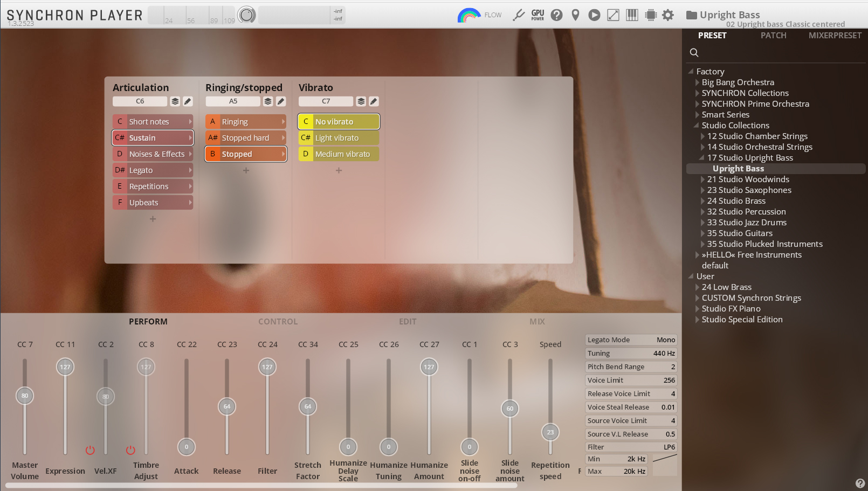Click the round knob in the top bar
868x491 pixels.
(x=247, y=15)
